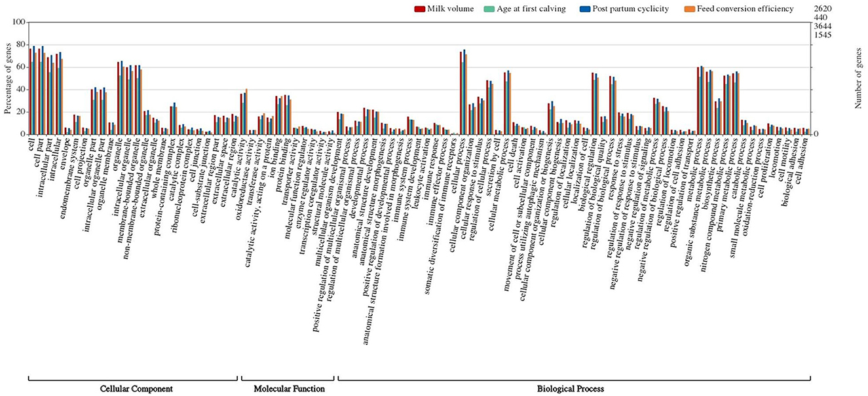Image resolution: width=868 pixels, height=396 pixels.
Task: Click the 'secretion by cell' category label
Action: [495, 167]
